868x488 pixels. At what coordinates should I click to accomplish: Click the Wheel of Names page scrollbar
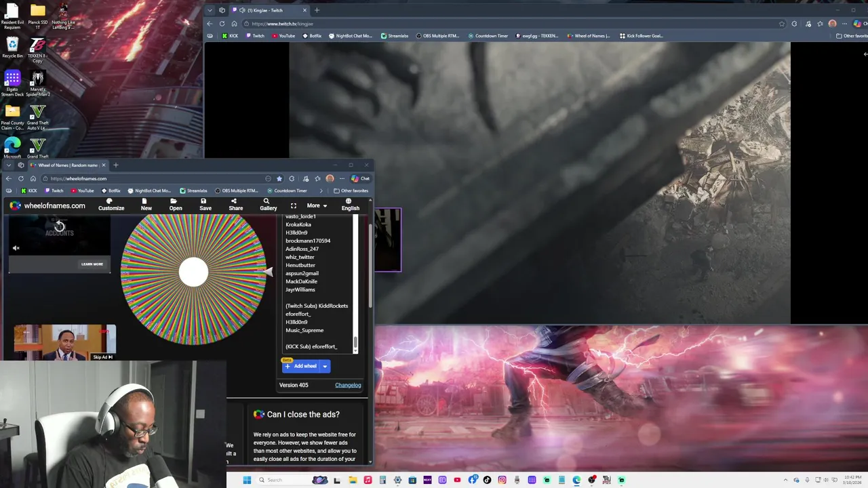click(x=370, y=264)
